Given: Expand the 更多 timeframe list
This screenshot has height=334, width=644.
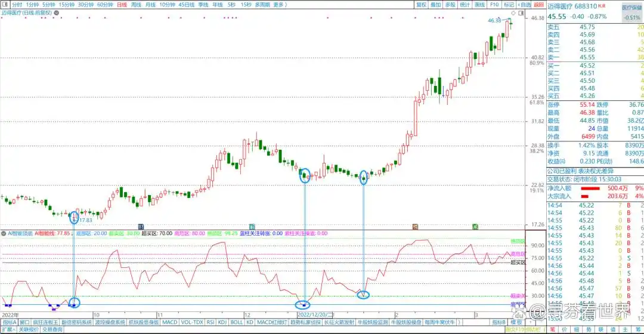Looking at the screenshot, I should coord(279,4).
